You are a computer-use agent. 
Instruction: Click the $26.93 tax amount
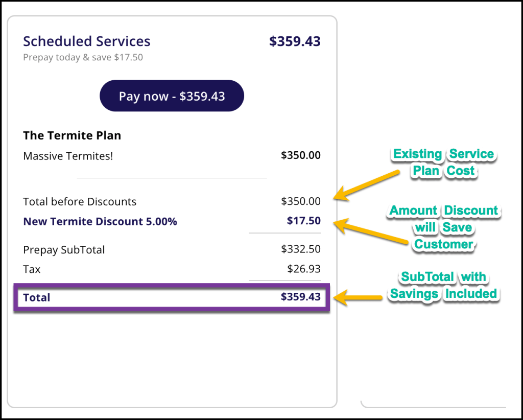(303, 269)
